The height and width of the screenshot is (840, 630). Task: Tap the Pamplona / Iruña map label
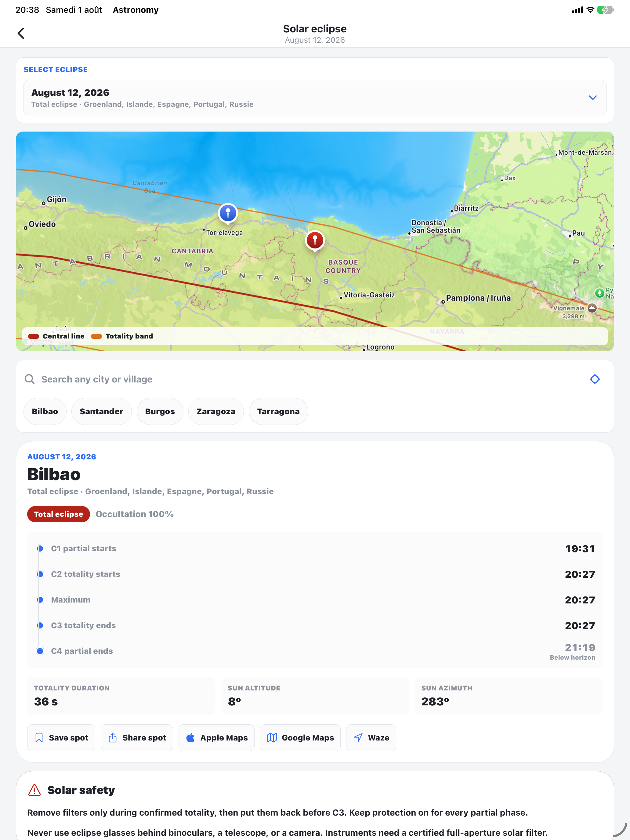coord(478,298)
